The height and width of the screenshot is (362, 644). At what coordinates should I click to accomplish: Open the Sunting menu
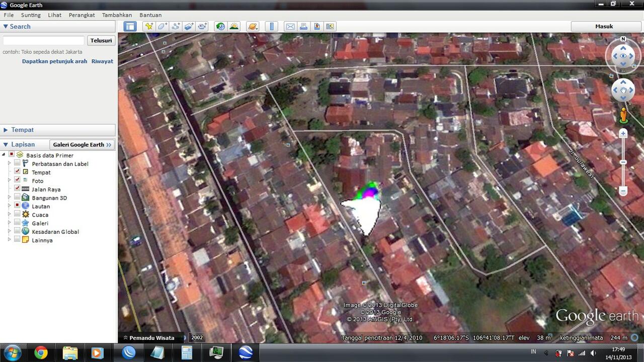(31, 15)
